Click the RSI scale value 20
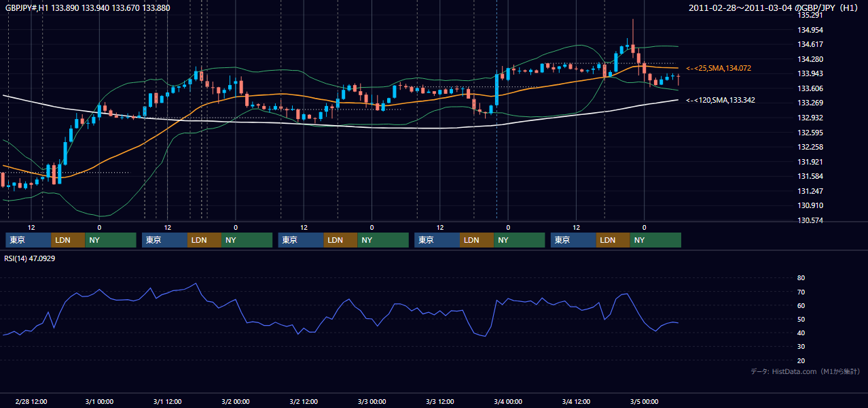This screenshot has height=408, width=868. coord(801,360)
